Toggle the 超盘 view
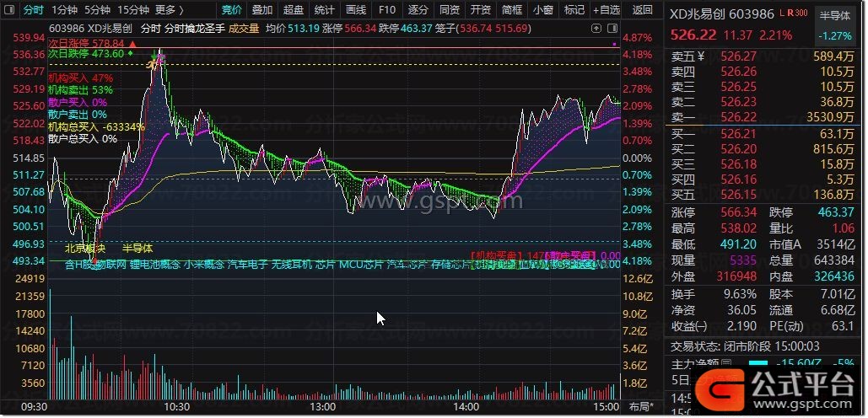868x418 pixels. [294, 9]
